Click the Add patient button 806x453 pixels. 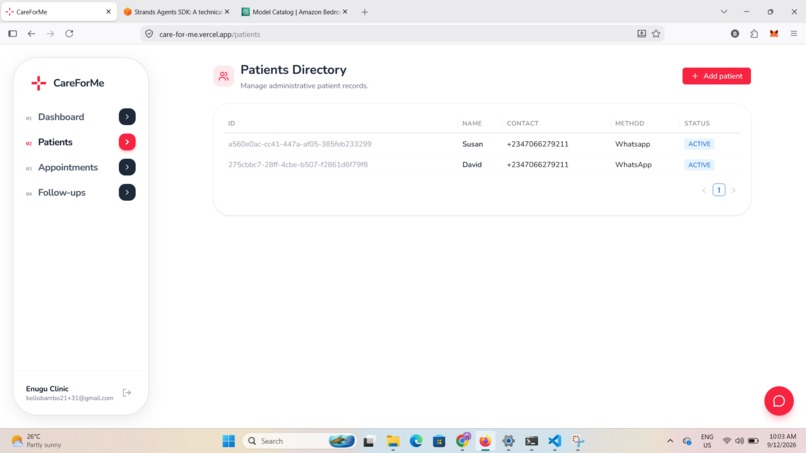pyautogui.click(x=717, y=76)
